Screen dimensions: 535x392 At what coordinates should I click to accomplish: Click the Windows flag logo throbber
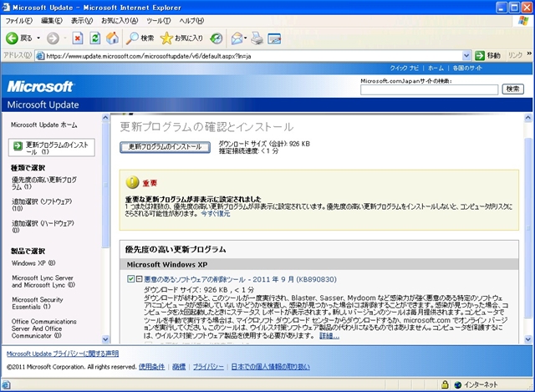[523, 21]
